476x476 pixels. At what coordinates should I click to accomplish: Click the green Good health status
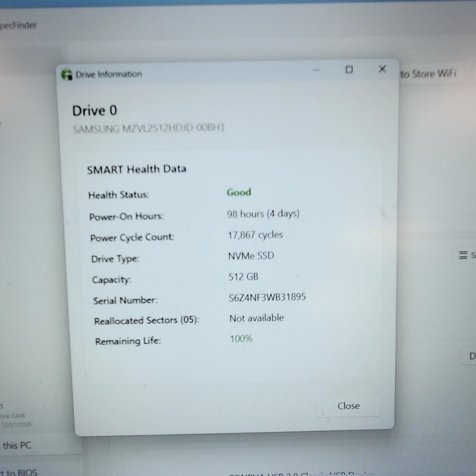tap(239, 192)
